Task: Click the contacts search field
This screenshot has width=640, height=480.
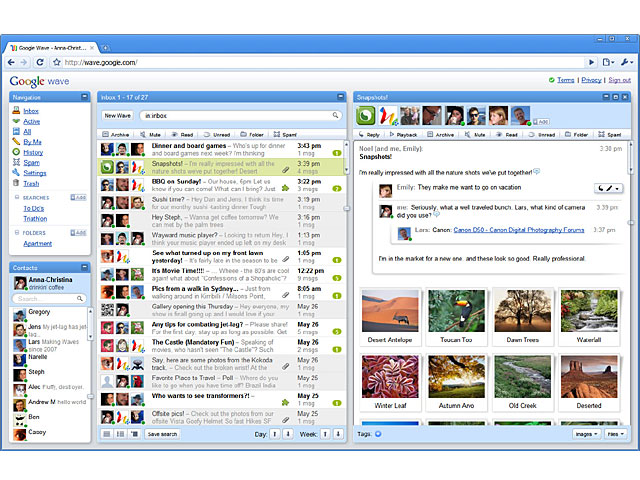Action: (46, 298)
